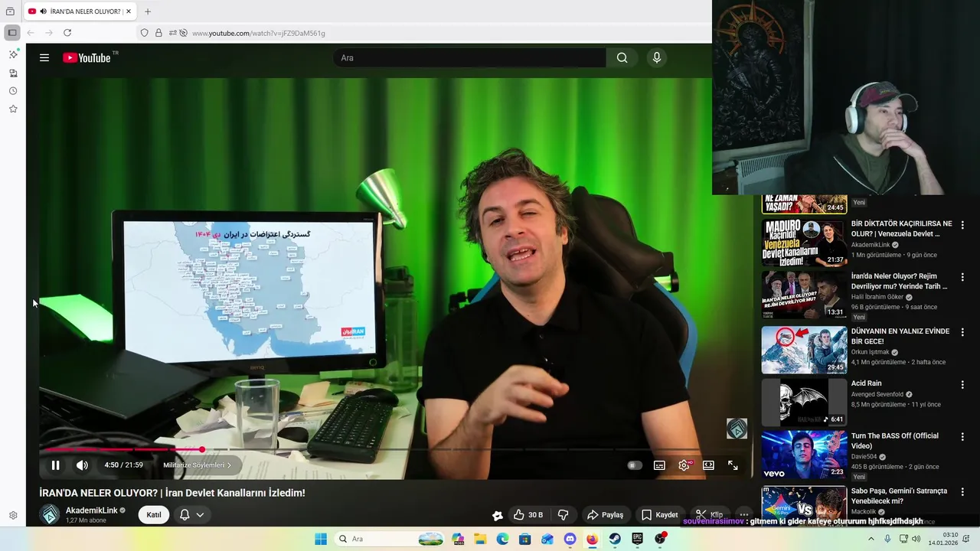980x551 pixels.
Task: Create a clip with Klip button
Action: click(x=709, y=515)
